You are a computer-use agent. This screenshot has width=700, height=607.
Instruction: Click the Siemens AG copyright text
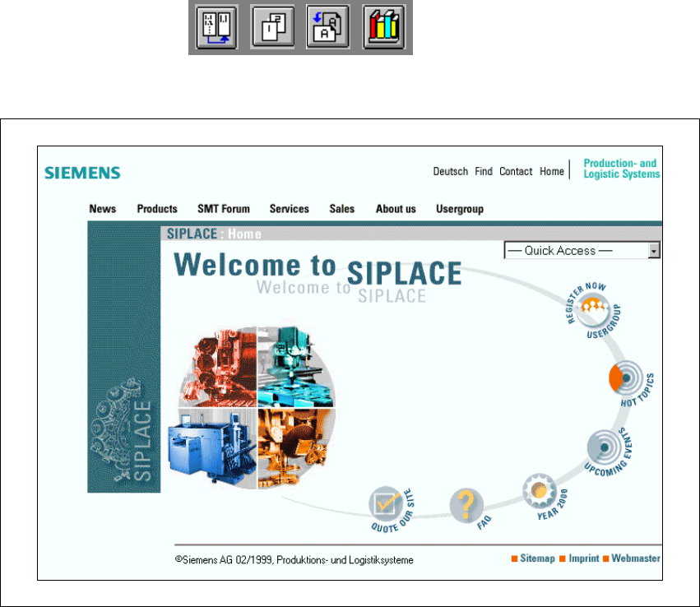(294, 560)
